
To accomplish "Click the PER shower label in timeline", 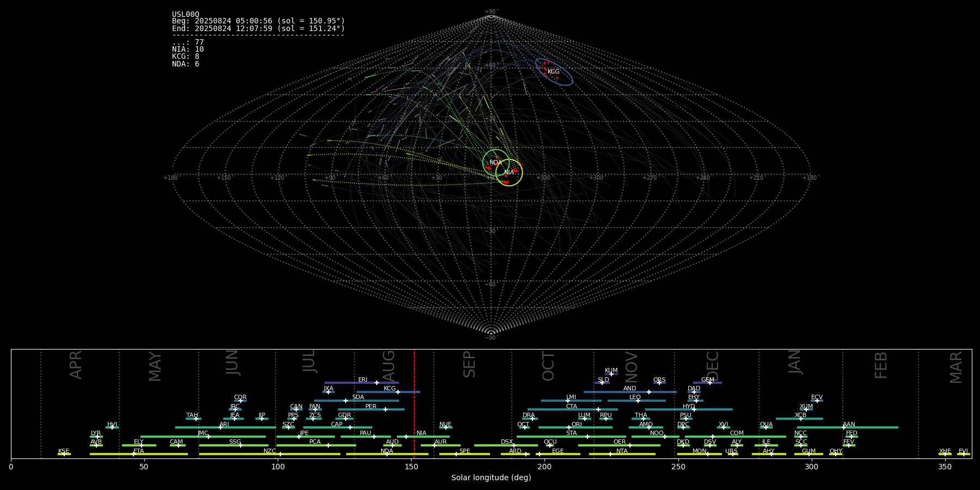I will 371,407.
